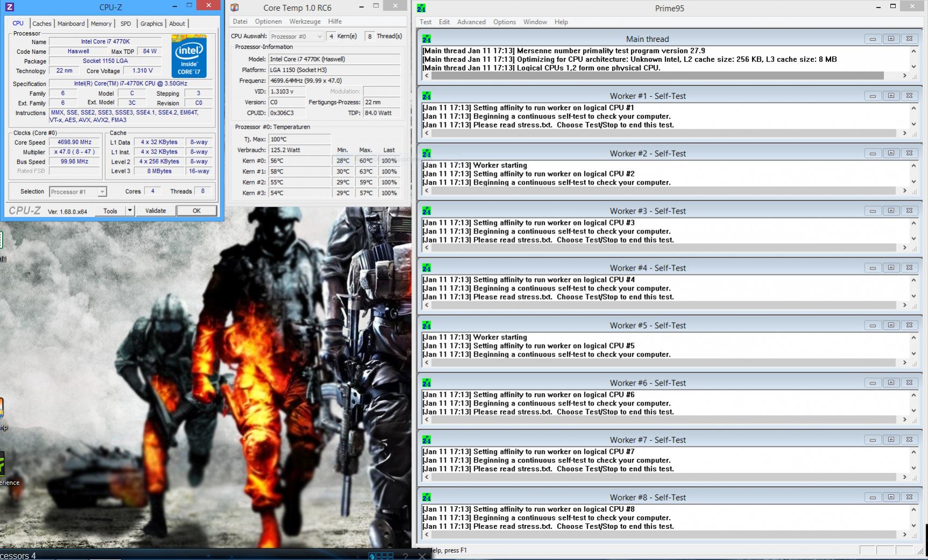Click the Core Voltage value '1.310 V'
The height and width of the screenshot is (560, 928).
coord(143,70)
